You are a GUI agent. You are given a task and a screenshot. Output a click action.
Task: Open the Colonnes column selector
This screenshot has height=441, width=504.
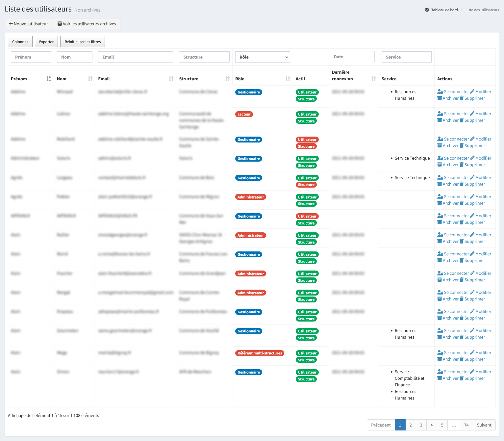20,42
